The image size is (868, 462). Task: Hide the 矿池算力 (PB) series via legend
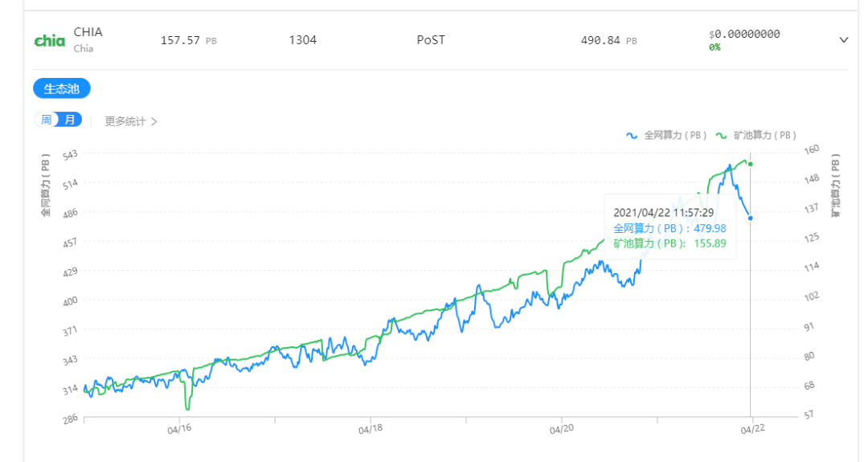[764, 135]
